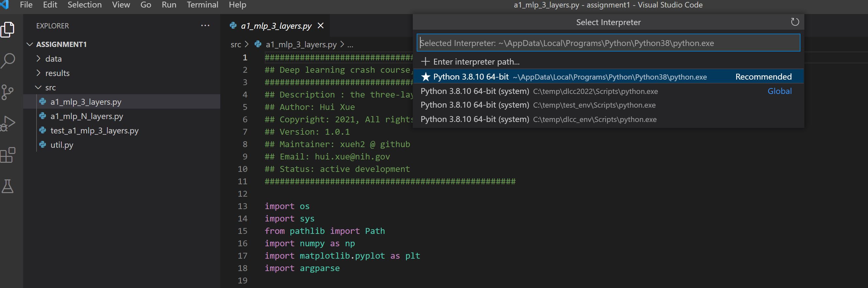Expand the results folder
This screenshot has width=868, height=288.
[x=39, y=73]
